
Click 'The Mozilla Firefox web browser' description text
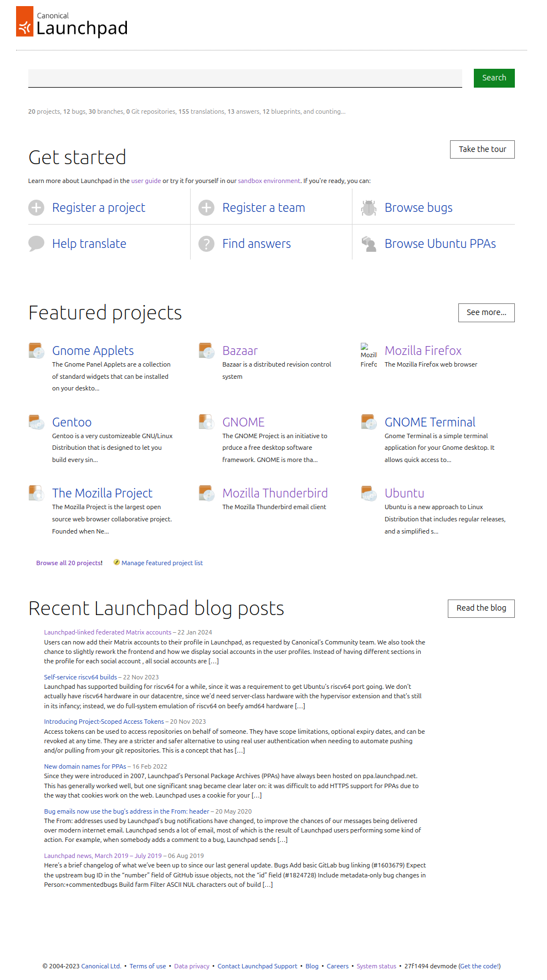431,364
